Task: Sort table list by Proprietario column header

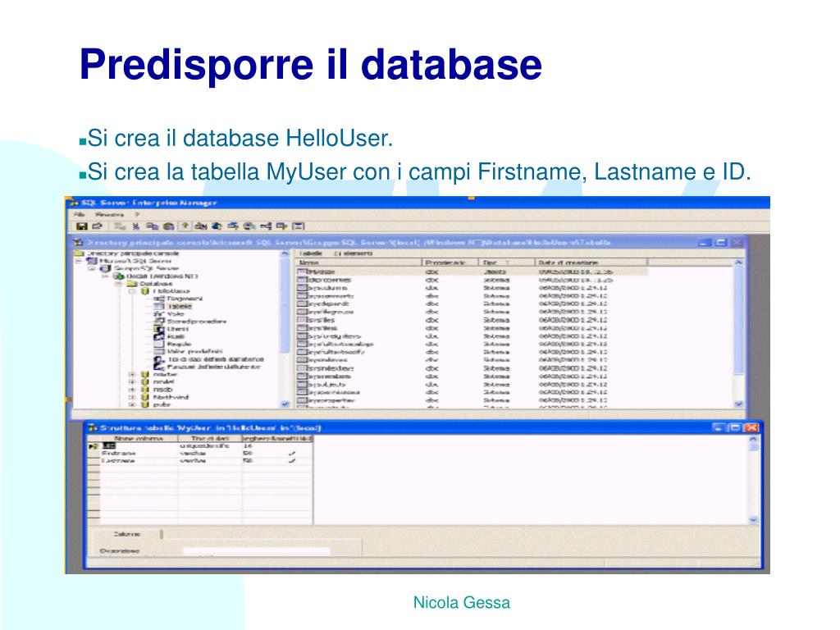Action: [x=450, y=262]
